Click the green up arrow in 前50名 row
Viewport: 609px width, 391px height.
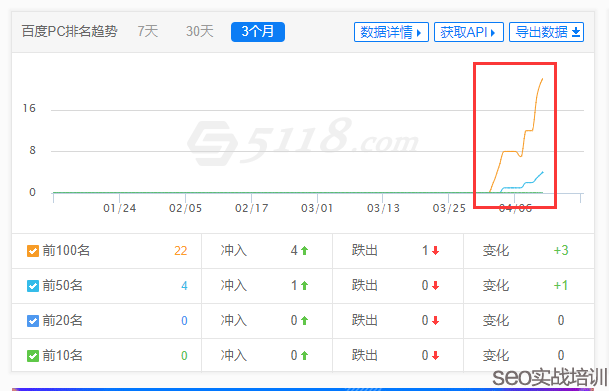point(304,286)
